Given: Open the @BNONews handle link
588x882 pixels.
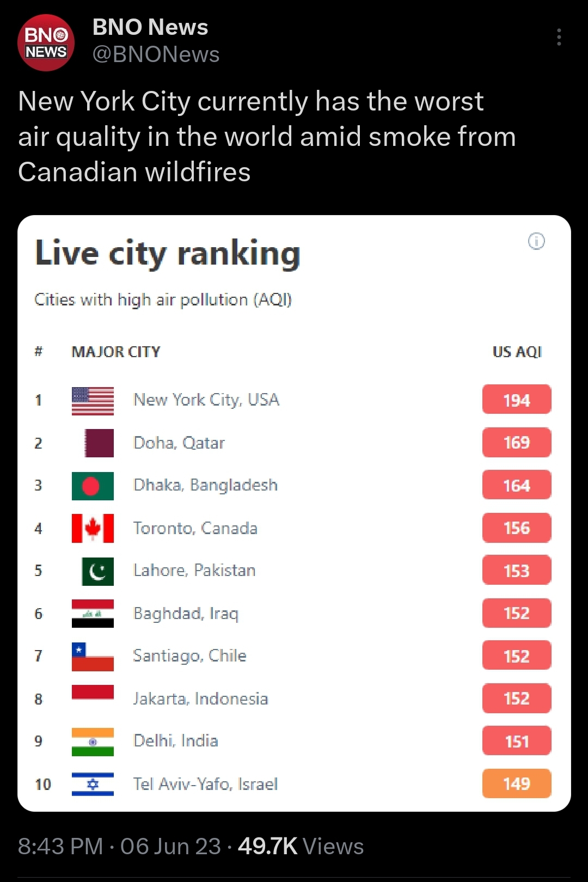Looking at the screenshot, I should (156, 54).
